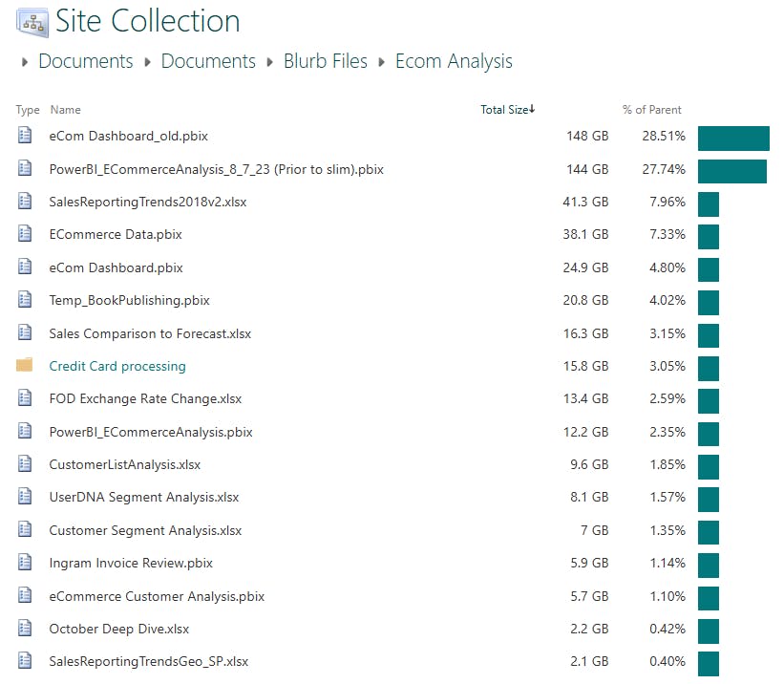Click the Site Collection hierarchy icon
Screen dimensions: 784x684
[x=32, y=19]
